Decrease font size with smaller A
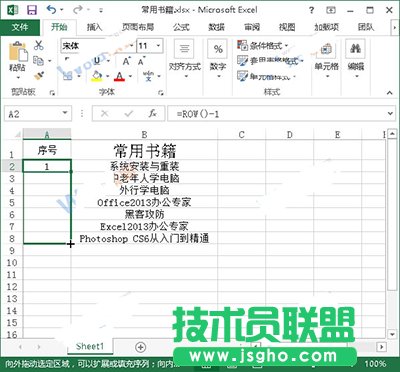Viewport: 400px width, 372px height. [x=141, y=62]
